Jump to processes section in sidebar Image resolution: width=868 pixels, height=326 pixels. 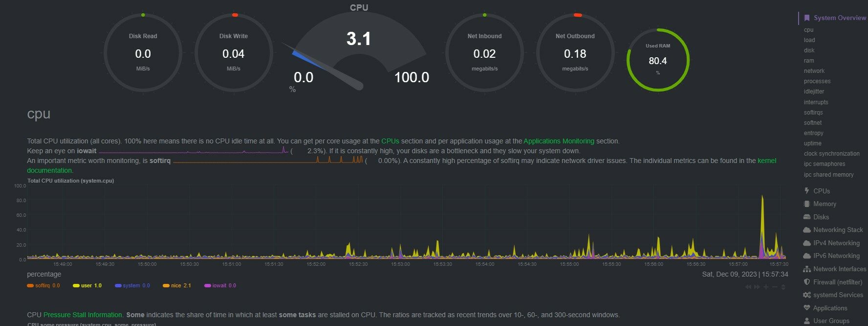817,81
